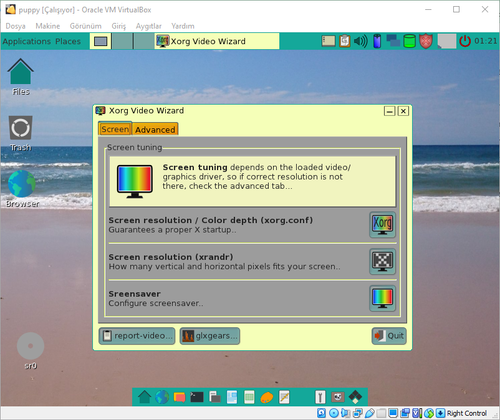Click the green disk space tray icon
This screenshot has width=500, height=420.
(x=409, y=41)
